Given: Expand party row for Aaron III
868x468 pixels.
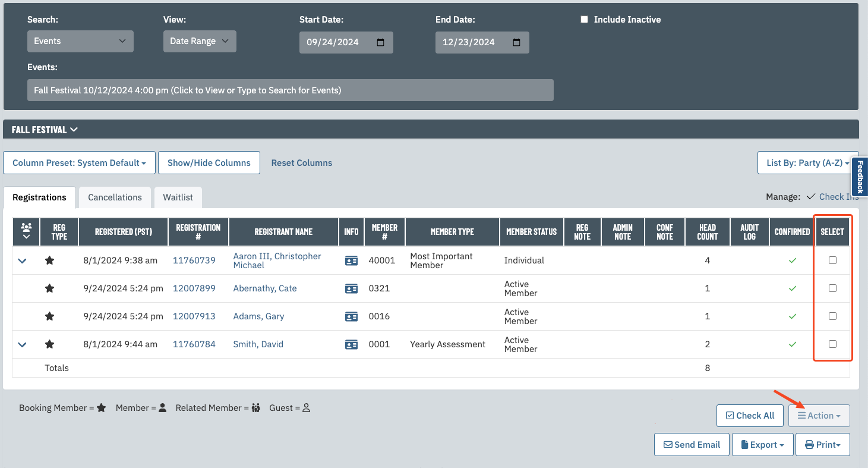Looking at the screenshot, I should (23, 260).
